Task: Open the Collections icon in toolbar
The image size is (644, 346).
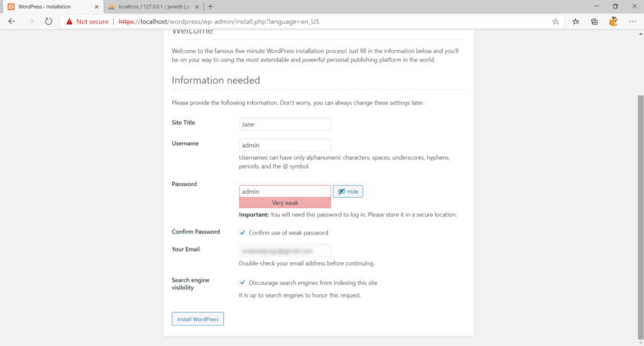Action: 594,22
